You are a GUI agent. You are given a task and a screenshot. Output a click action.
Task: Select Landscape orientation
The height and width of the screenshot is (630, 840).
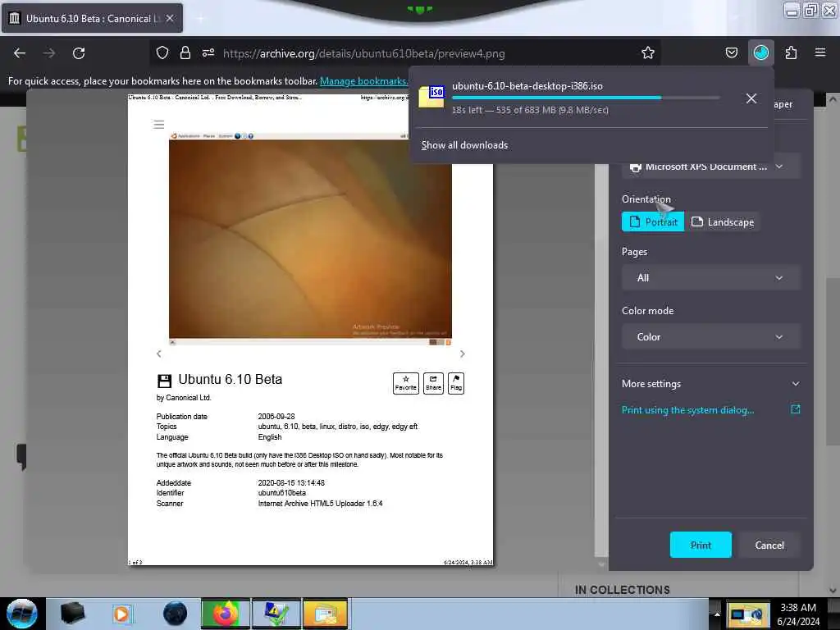(723, 221)
